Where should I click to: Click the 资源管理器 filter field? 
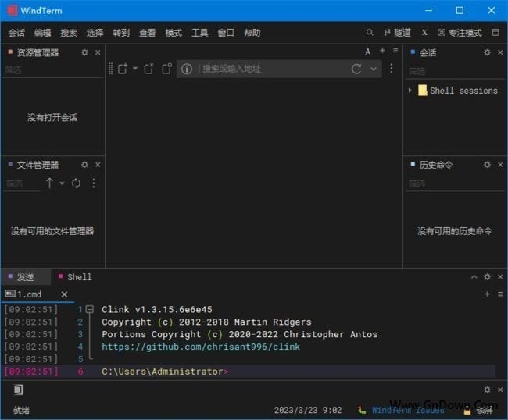point(53,70)
